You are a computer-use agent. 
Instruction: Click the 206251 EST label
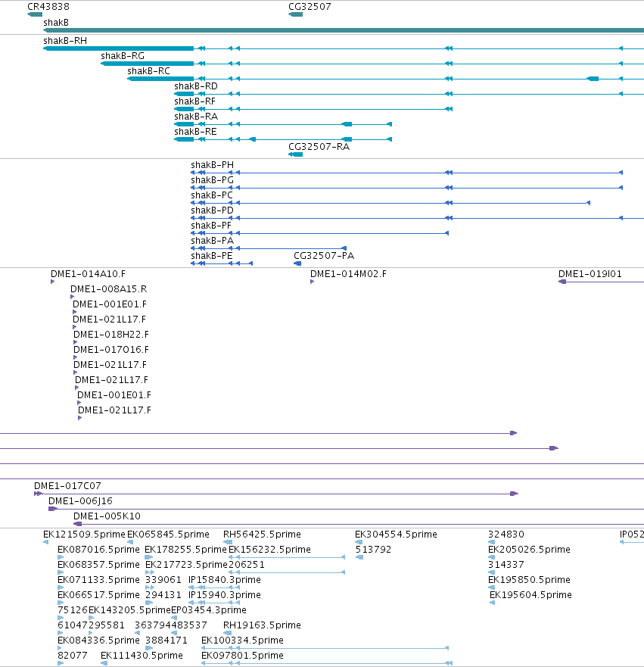[x=247, y=565]
